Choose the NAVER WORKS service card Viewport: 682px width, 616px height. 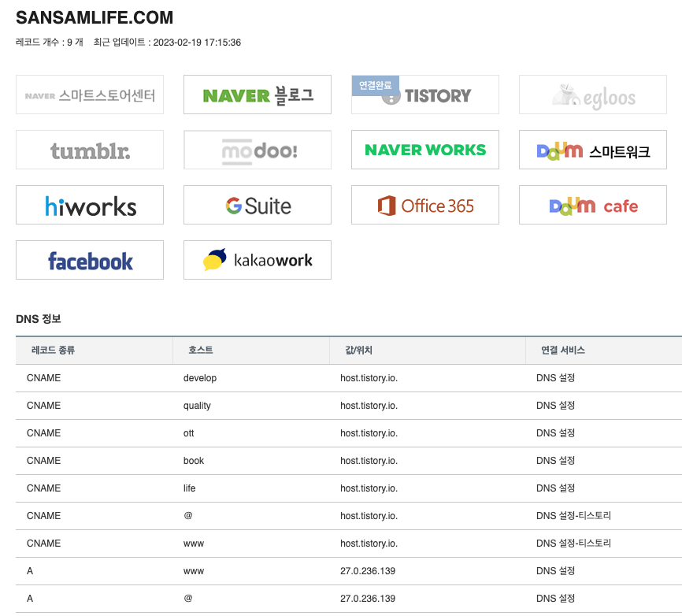coord(425,150)
